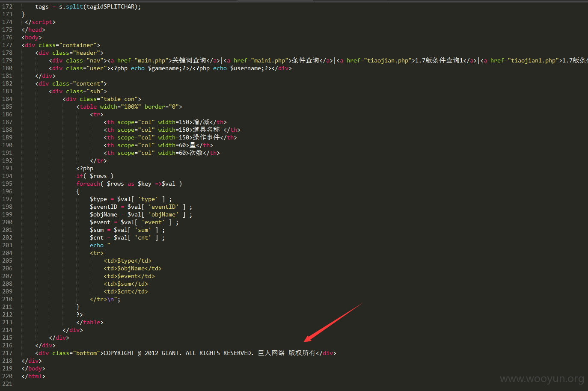Image resolution: width=588 pixels, height=391 pixels.
Task: Click the border="0" table attribute
Action: 162,107
